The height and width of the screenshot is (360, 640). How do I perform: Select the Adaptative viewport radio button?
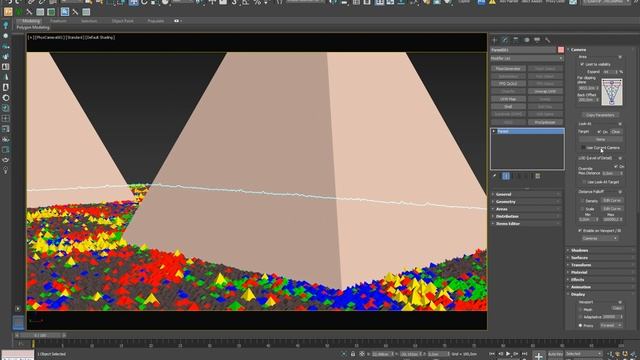click(580, 317)
